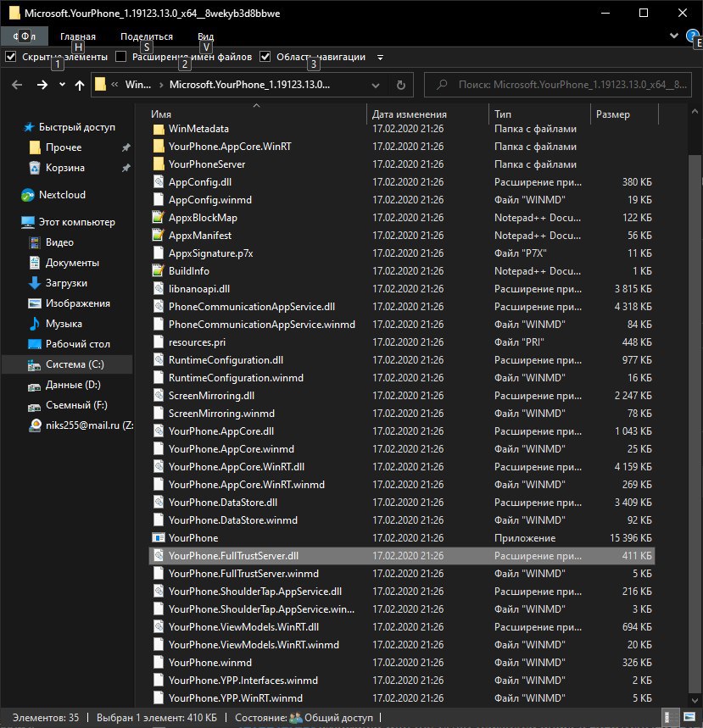This screenshot has width=703, height=728.
Task: Select RuntimeConfiguration.winmd file name
Action: tap(236, 378)
